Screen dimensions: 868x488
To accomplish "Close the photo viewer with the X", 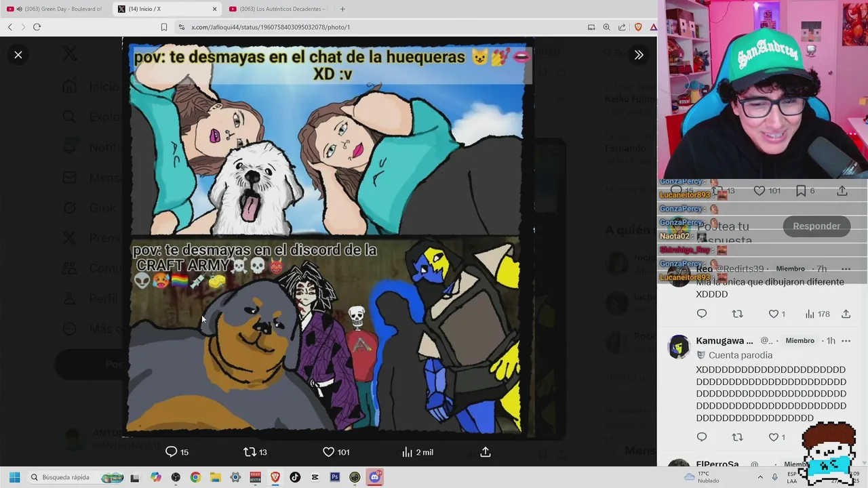I will coord(18,55).
